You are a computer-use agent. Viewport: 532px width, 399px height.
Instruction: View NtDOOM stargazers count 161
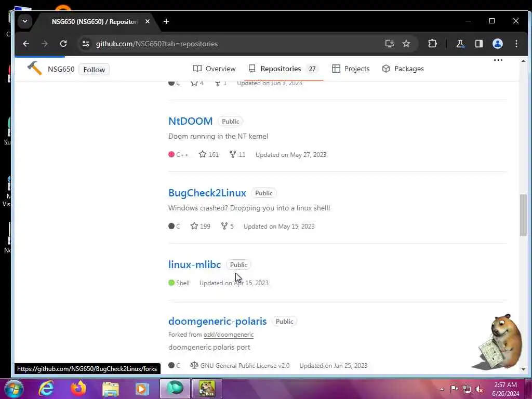point(209,155)
